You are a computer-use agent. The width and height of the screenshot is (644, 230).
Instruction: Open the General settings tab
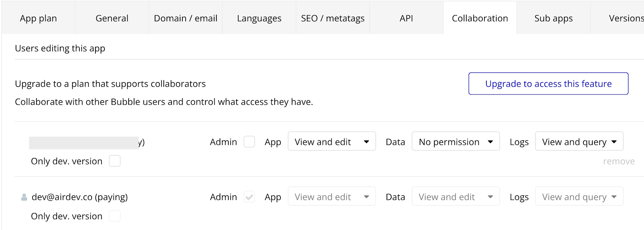pyautogui.click(x=112, y=18)
